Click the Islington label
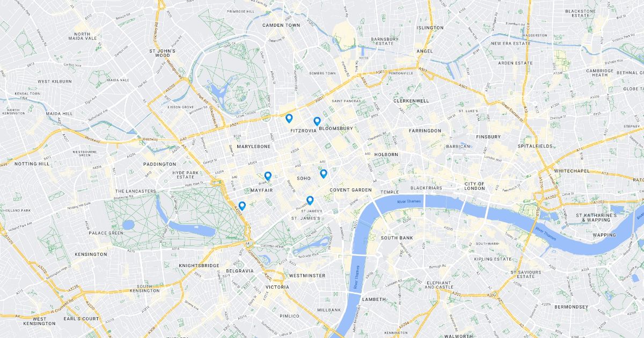Image resolution: width=644 pixels, height=338 pixels. pos(430,27)
